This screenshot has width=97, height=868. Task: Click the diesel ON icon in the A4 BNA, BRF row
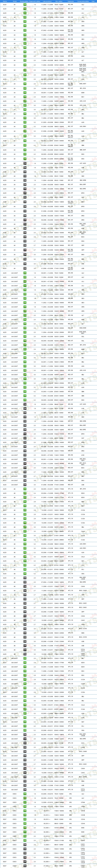(x=25, y=185)
